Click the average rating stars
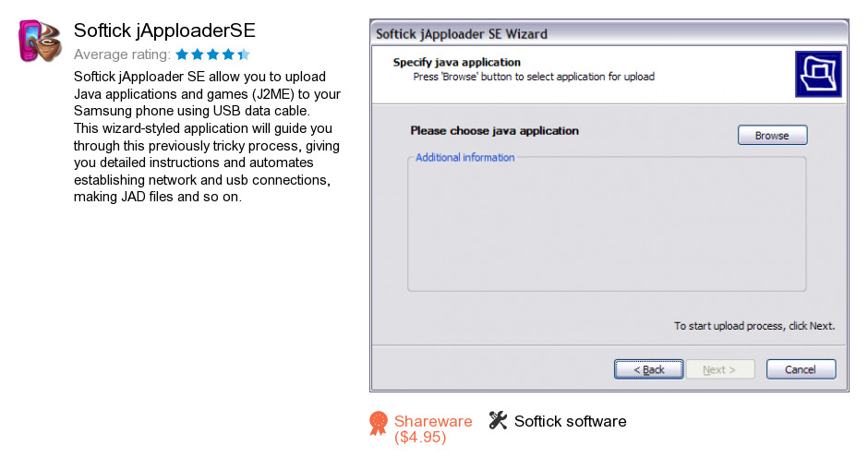This screenshot has height=470, width=868. click(x=213, y=54)
